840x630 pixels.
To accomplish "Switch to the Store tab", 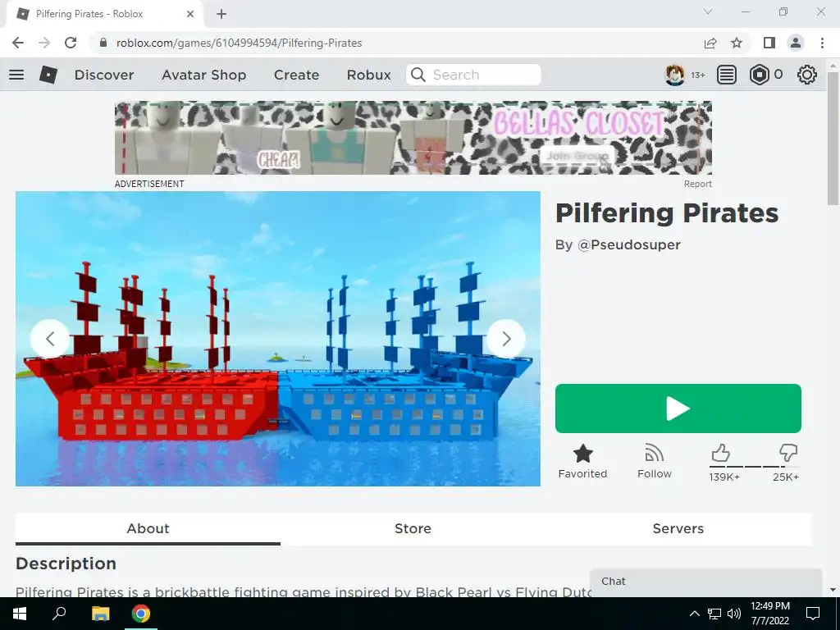I will click(413, 529).
